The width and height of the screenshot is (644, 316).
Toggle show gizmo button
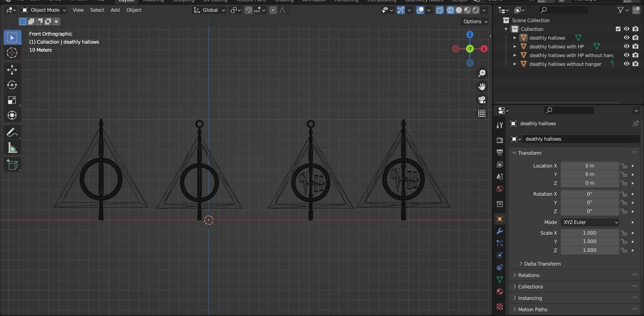click(x=401, y=10)
